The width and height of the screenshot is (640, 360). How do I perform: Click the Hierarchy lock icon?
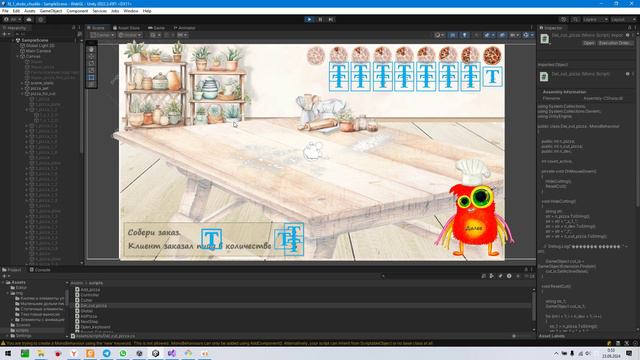pos(73,28)
